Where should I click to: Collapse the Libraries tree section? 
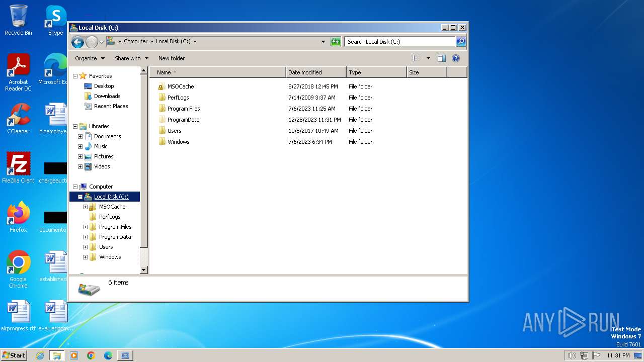(75, 126)
